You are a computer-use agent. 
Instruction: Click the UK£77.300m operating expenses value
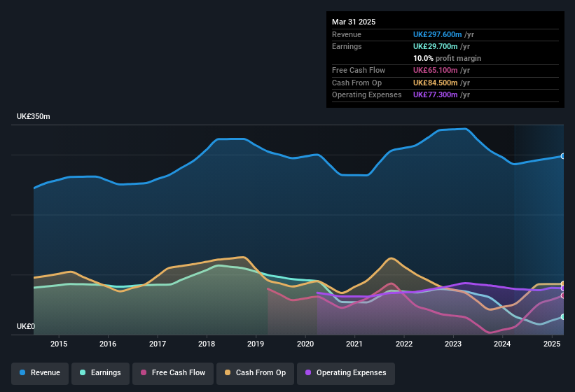tap(436, 95)
